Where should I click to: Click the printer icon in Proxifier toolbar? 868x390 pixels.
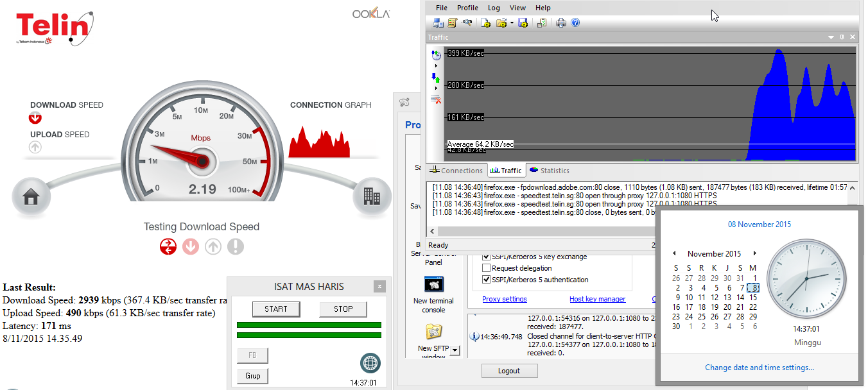point(561,22)
